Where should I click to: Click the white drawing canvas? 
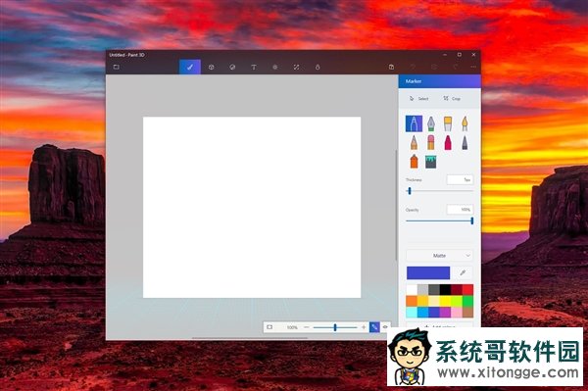(x=252, y=208)
